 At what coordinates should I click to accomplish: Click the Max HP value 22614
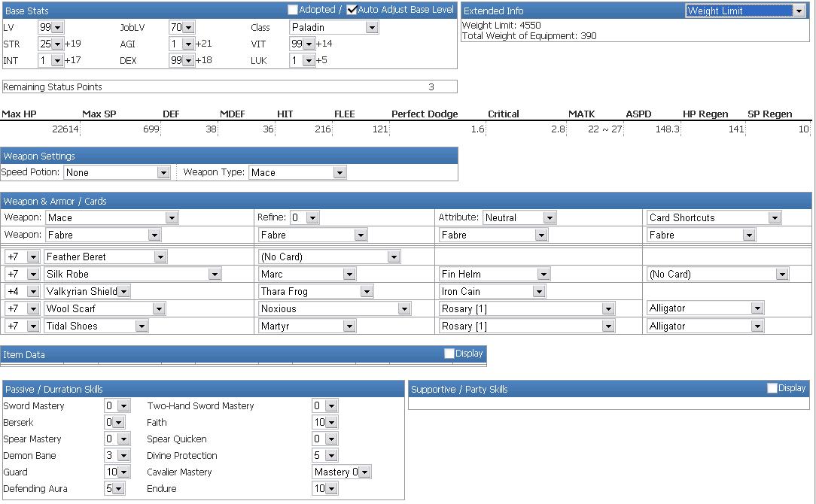65,129
